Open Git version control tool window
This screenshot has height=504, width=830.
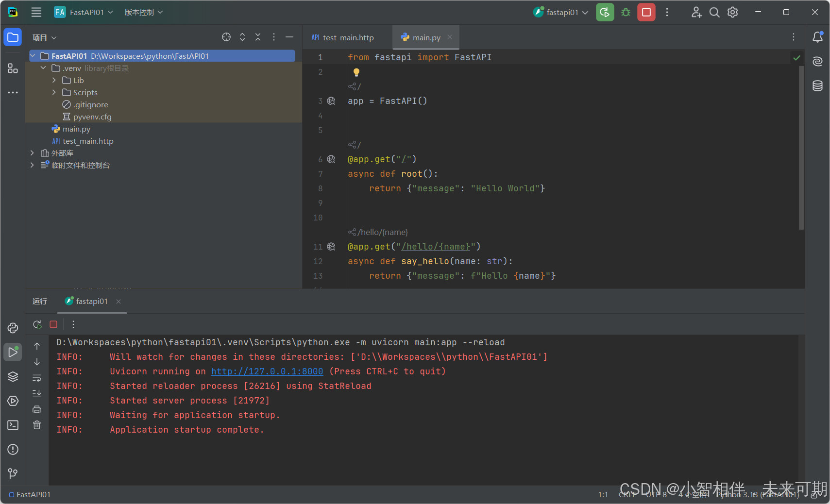coord(13,473)
